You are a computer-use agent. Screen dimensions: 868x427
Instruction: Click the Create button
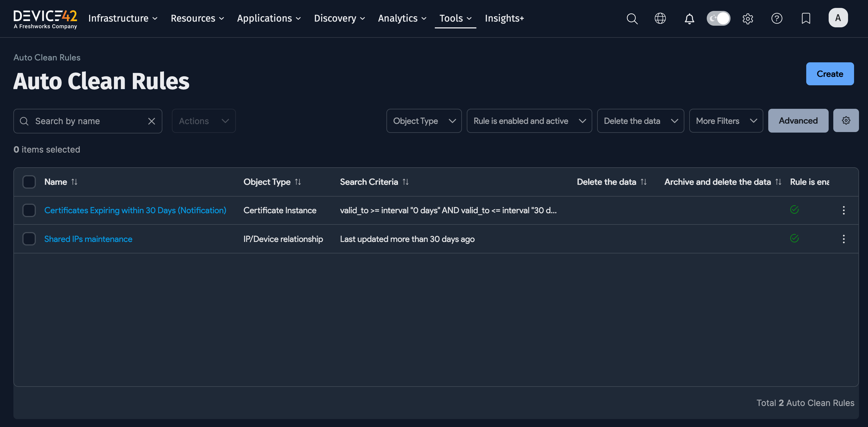[x=829, y=74]
